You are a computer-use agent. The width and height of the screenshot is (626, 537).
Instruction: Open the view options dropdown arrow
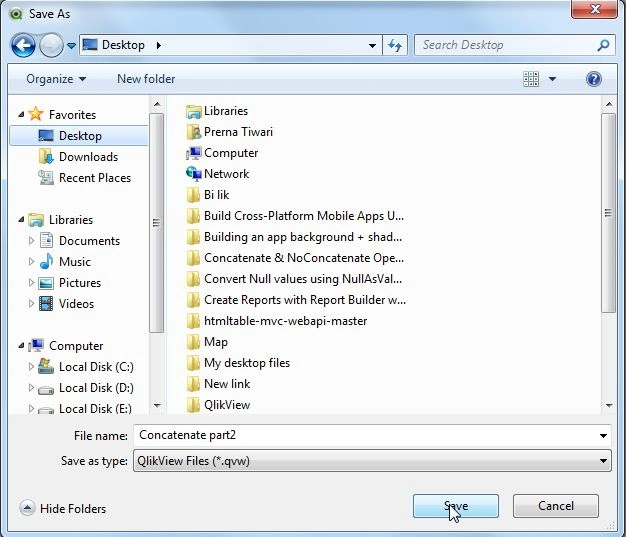tap(553, 79)
